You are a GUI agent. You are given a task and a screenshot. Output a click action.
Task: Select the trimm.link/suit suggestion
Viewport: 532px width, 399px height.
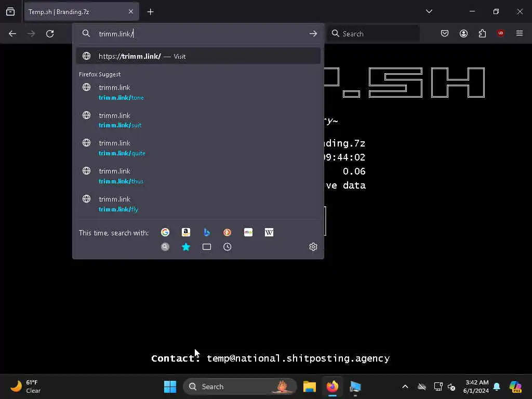coord(198,120)
